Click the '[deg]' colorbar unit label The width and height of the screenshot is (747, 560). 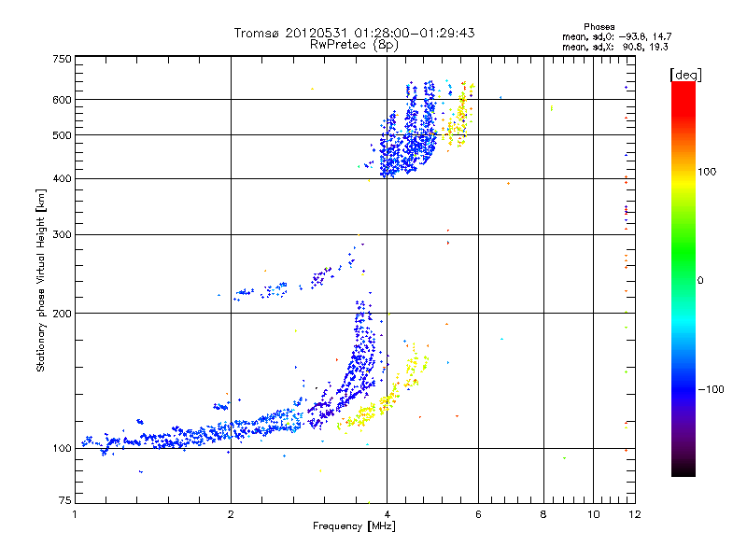tap(685, 75)
